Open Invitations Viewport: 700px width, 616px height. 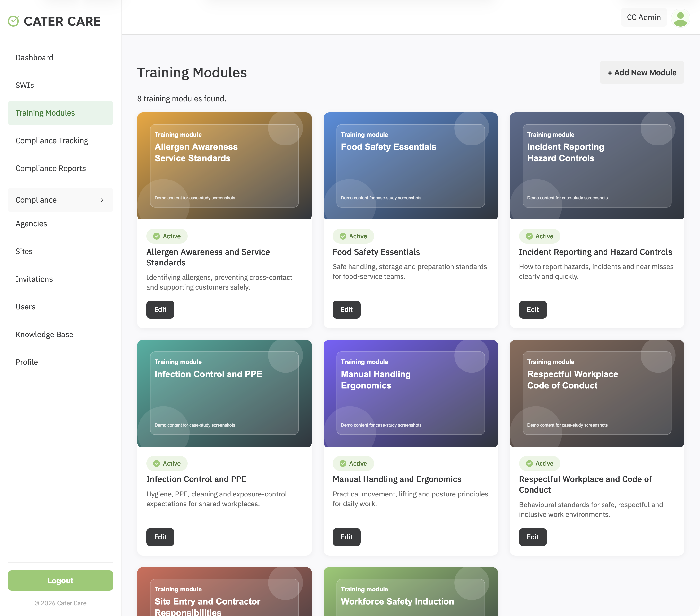(x=60, y=279)
